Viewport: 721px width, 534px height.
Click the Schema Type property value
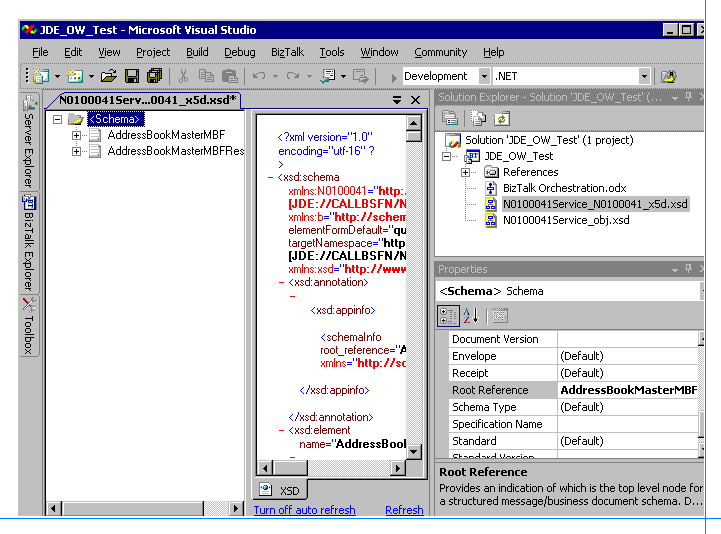(x=629, y=407)
